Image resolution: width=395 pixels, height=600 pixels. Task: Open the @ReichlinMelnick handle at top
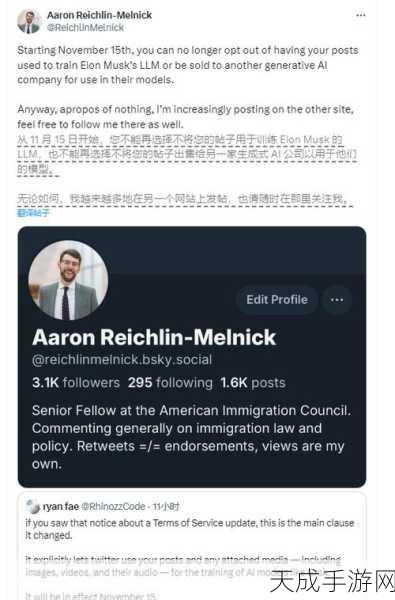85,28
